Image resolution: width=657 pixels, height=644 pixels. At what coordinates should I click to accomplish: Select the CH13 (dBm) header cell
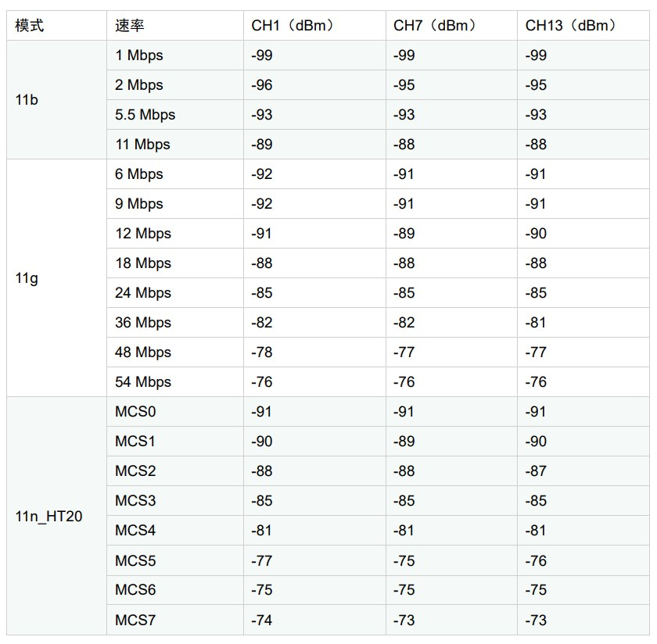[x=583, y=26]
